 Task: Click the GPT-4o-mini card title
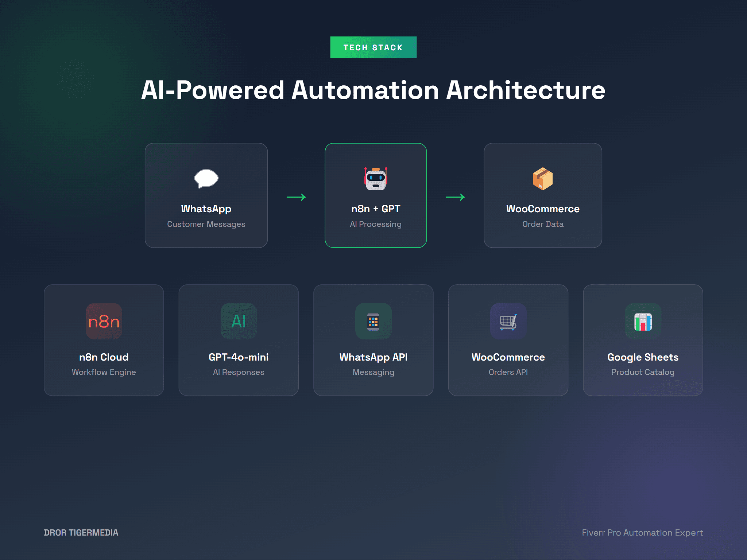[239, 357]
